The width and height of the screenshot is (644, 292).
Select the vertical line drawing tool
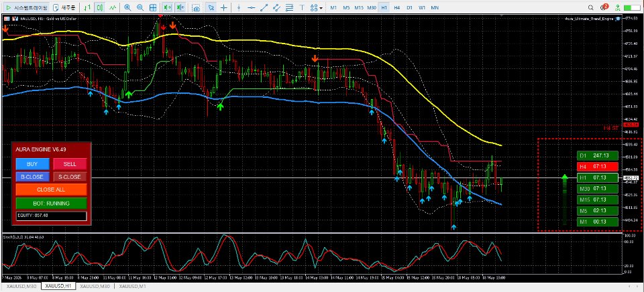(x=239, y=7)
